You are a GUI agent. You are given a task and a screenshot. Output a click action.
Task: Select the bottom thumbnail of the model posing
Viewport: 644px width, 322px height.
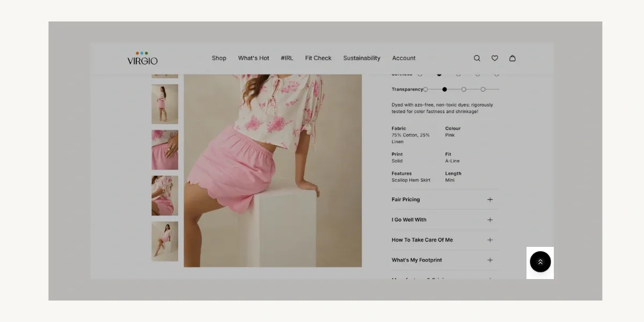tap(165, 242)
